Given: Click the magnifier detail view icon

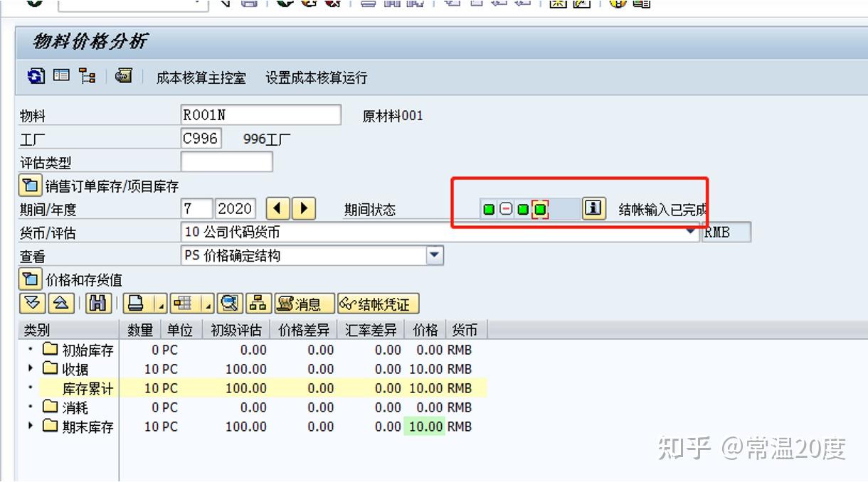Looking at the screenshot, I should pyautogui.click(x=230, y=303).
